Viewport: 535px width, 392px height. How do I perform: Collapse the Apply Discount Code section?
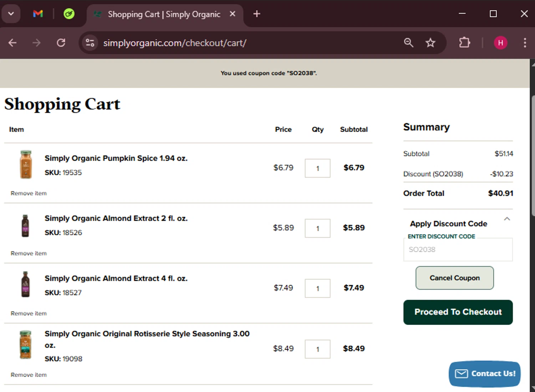click(507, 219)
